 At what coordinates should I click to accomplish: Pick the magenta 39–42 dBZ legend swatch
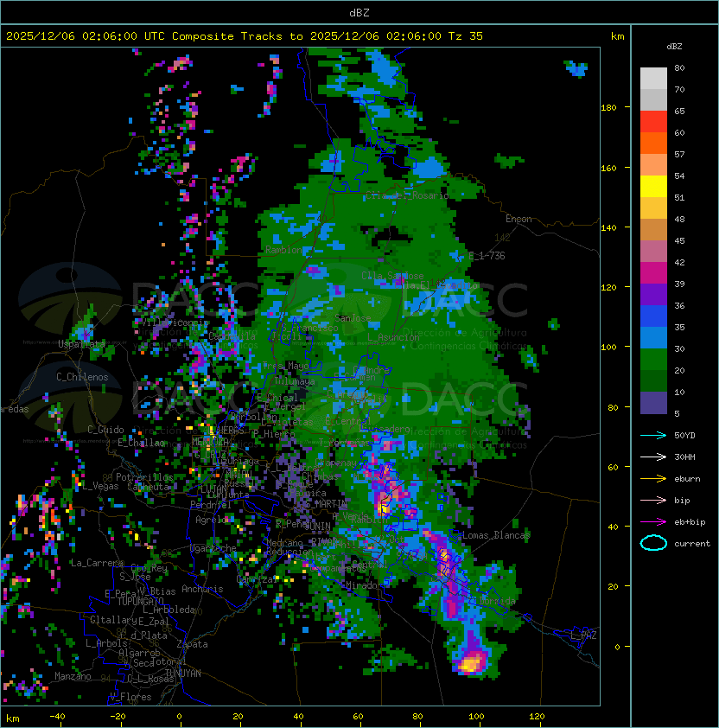click(x=653, y=273)
